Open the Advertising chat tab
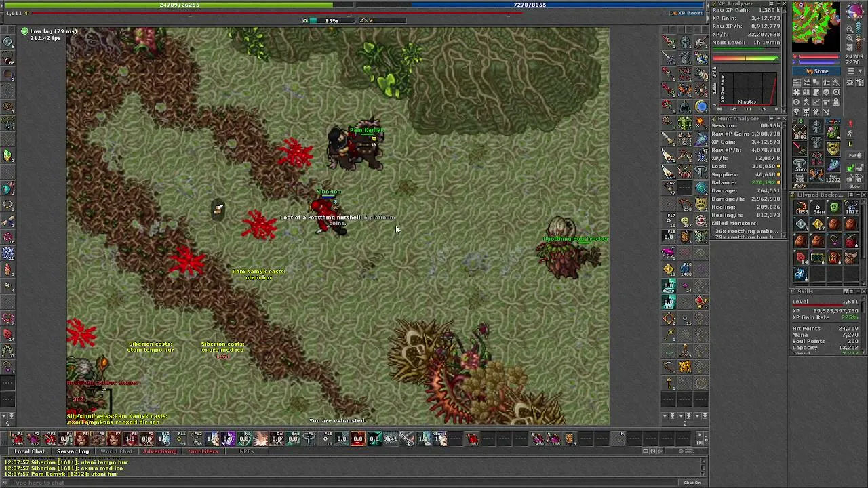Image resolution: width=868 pixels, height=488 pixels. coord(159,451)
